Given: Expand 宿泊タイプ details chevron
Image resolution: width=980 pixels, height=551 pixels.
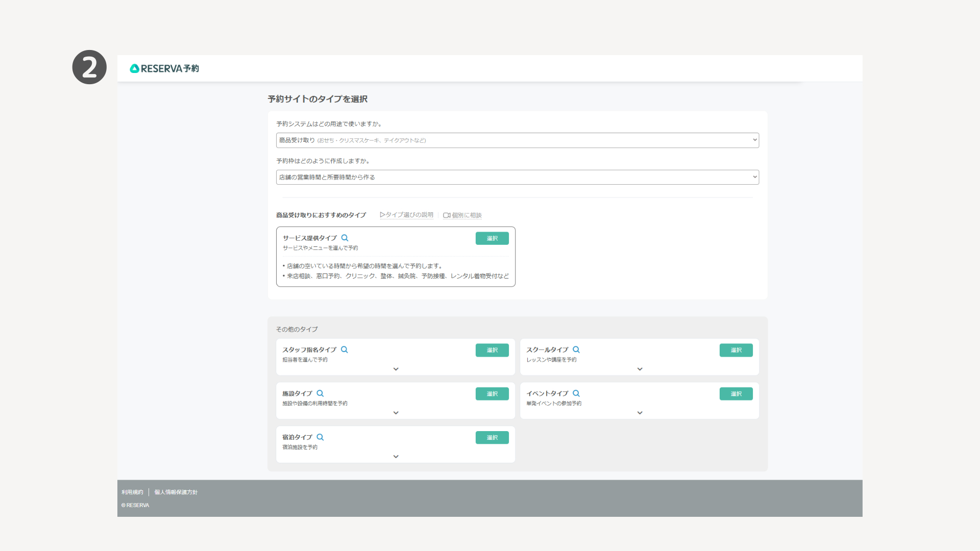Looking at the screenshot, I should click(x=396, y=457).
